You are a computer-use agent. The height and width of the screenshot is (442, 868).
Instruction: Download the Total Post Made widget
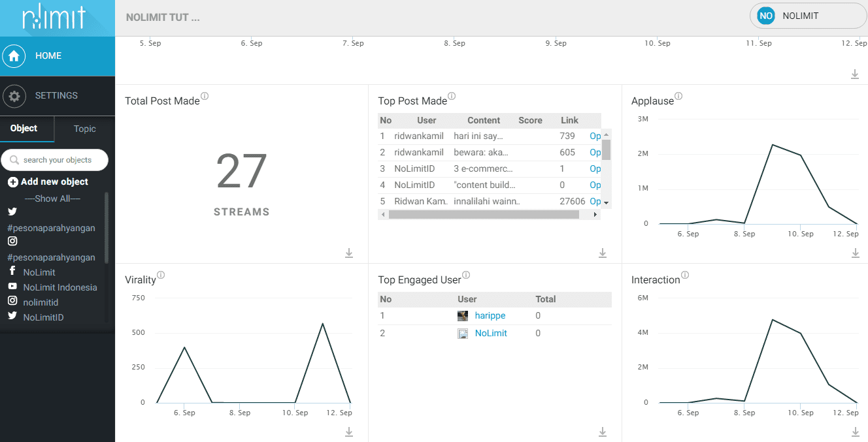point(349,253)
